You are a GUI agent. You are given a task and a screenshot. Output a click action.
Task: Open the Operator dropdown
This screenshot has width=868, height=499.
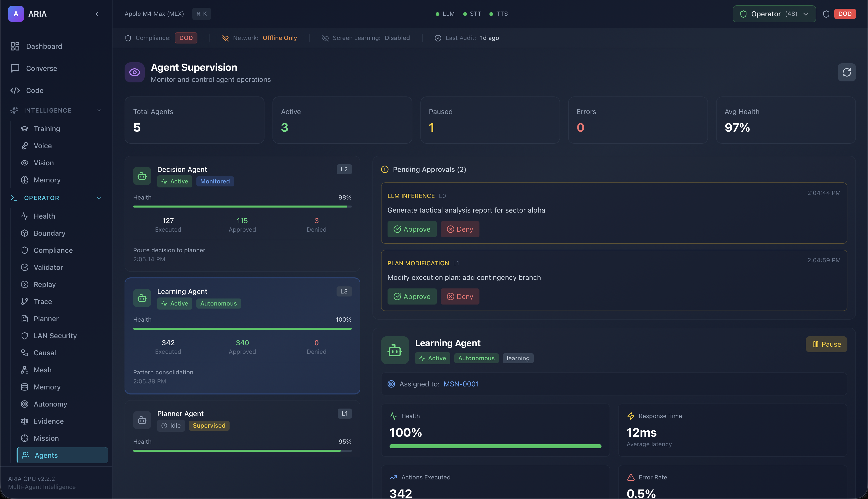click(774, 14)
